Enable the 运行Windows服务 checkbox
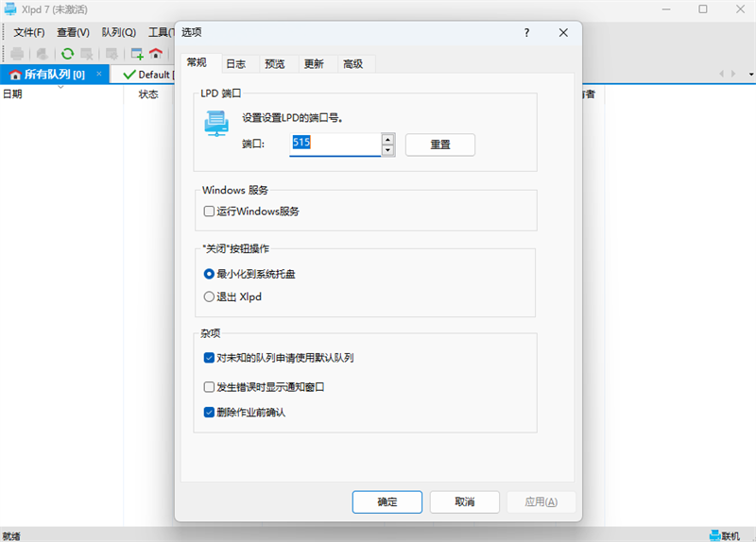The image size is (756, 542). 209,212
